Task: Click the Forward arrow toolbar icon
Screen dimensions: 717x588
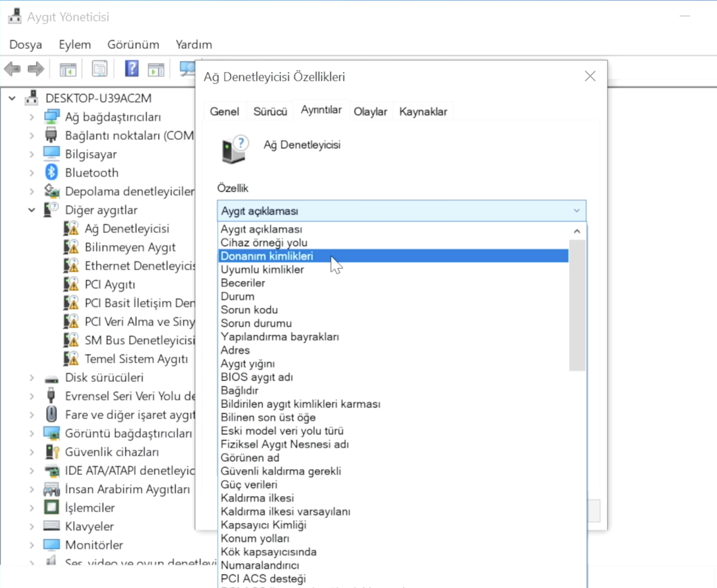Action: 36,69
